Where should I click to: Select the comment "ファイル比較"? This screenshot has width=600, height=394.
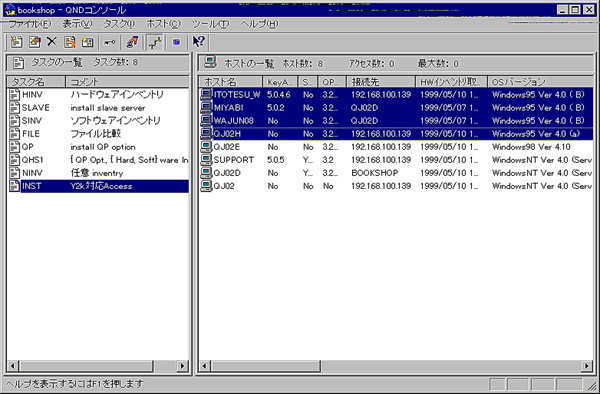point(96,134)
